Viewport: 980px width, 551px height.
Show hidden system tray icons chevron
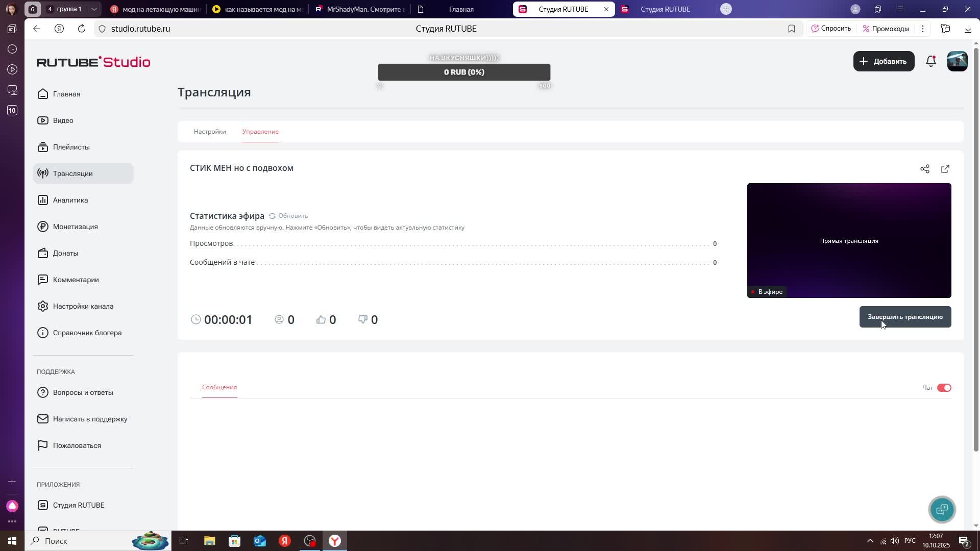(x=870, y=541)
